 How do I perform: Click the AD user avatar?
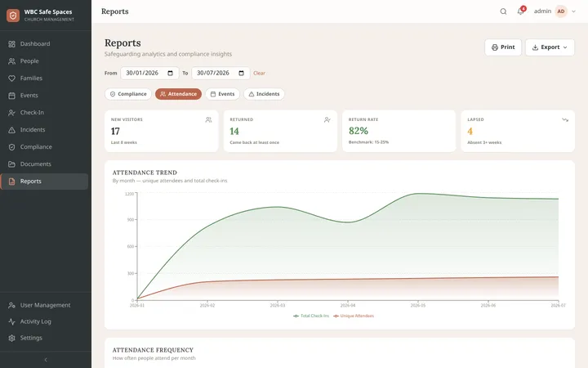(561, 11)
